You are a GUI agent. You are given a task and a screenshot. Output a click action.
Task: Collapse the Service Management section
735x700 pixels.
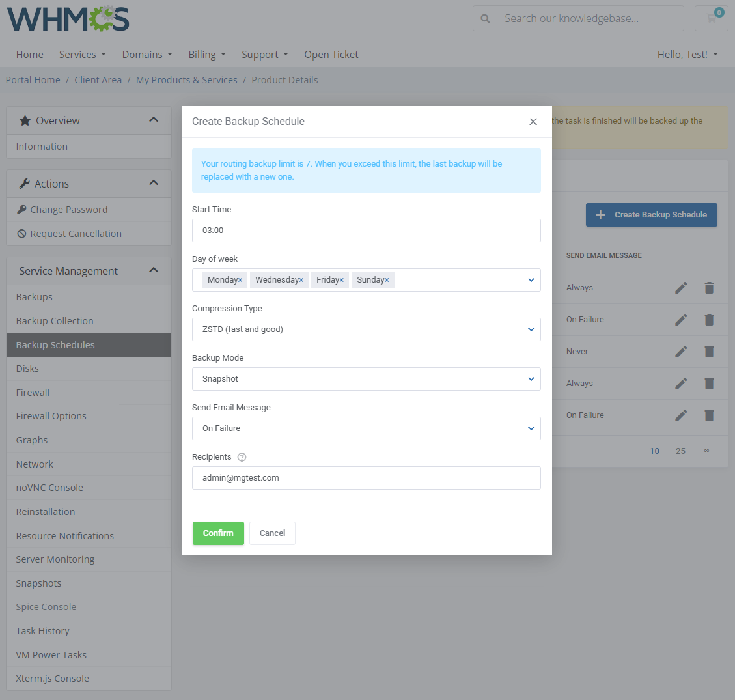click(x=154, y=270)
